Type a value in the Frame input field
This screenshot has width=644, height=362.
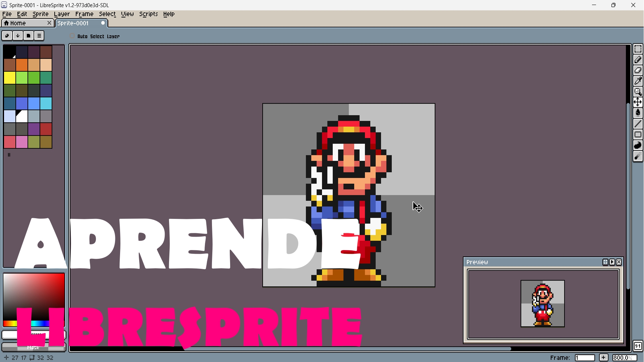point(585,357)
